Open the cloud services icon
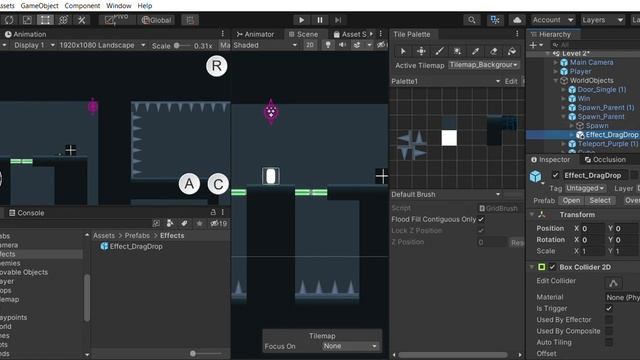Viewport: 640px width, 360px height. [x=517, y=20]
